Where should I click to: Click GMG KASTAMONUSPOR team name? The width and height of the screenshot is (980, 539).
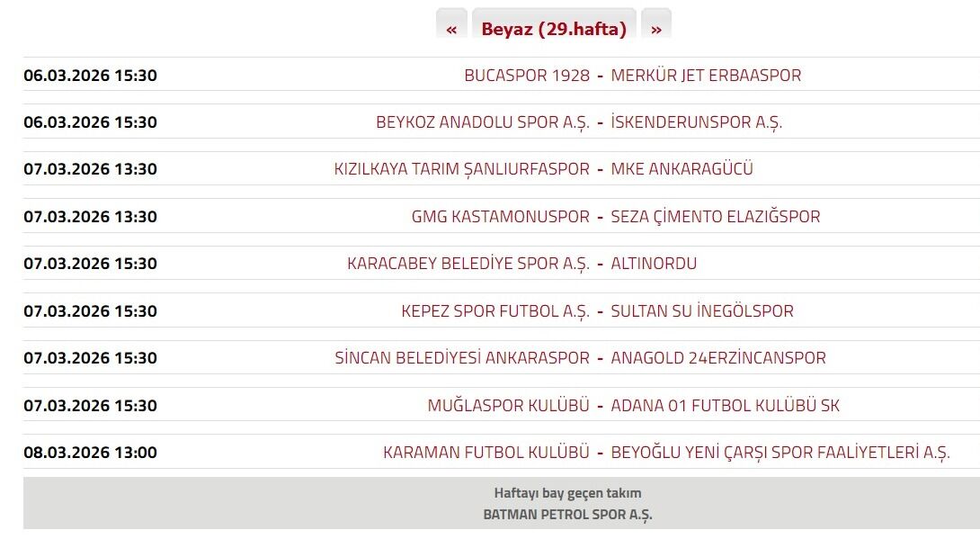(501, 217)
